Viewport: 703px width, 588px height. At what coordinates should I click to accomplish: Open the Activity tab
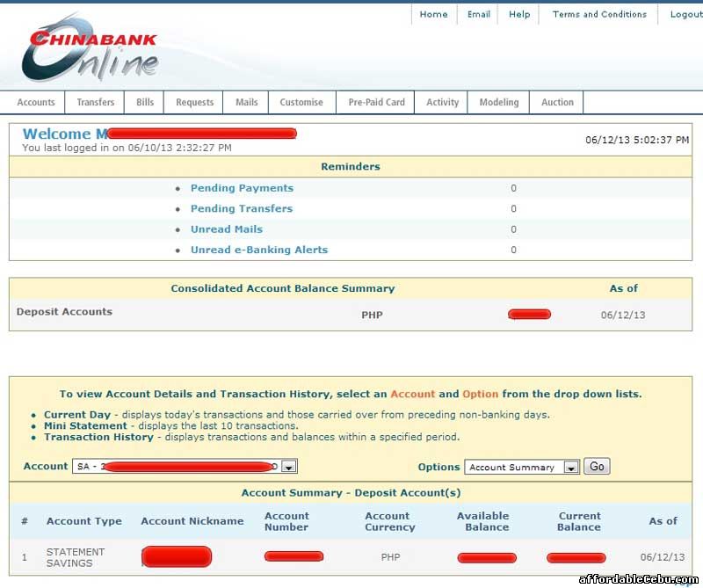click(x=442, y=102)
